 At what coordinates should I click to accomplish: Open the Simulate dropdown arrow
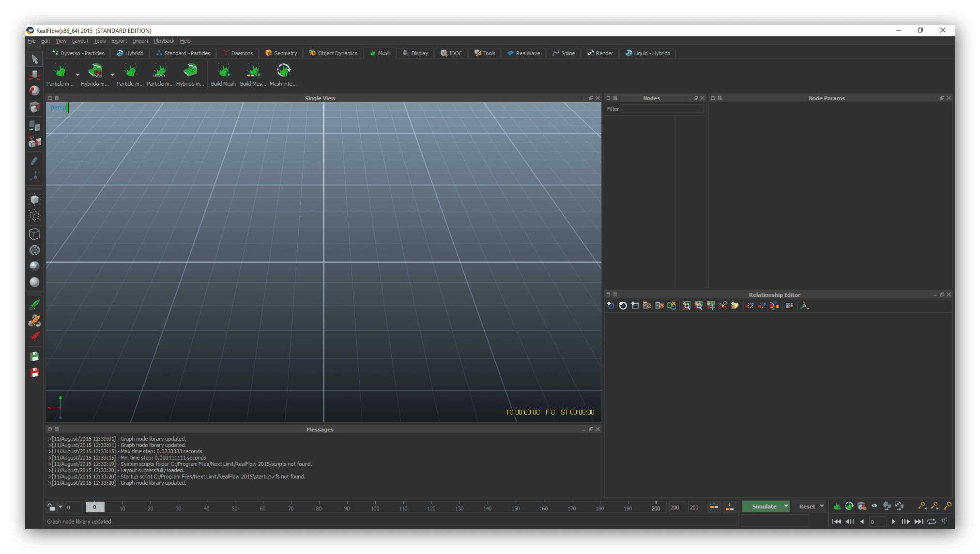[786, 506]
